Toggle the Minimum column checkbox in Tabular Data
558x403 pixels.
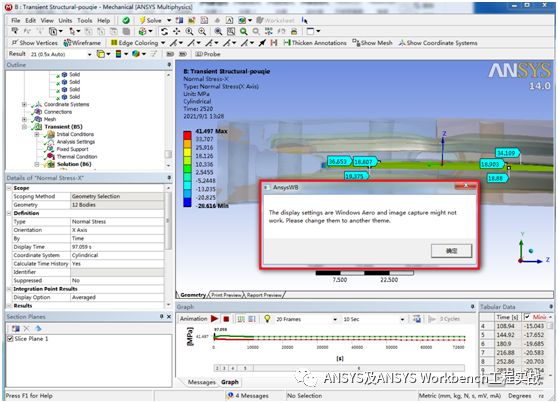pyautogui.click(x=527, y=316)
